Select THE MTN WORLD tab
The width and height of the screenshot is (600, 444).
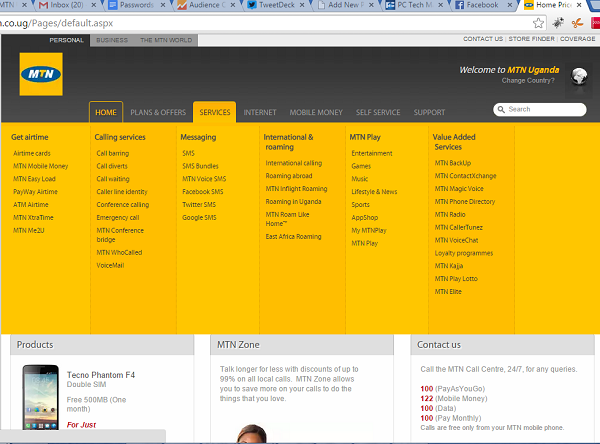pyautogui.click(x=166, y=40)
